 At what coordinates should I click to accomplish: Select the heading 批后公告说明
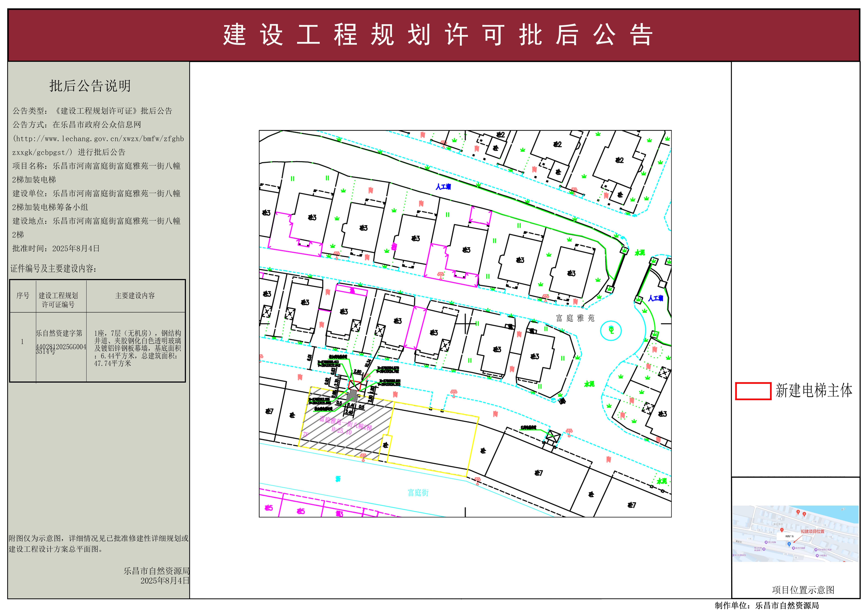(x=90, y=86)
